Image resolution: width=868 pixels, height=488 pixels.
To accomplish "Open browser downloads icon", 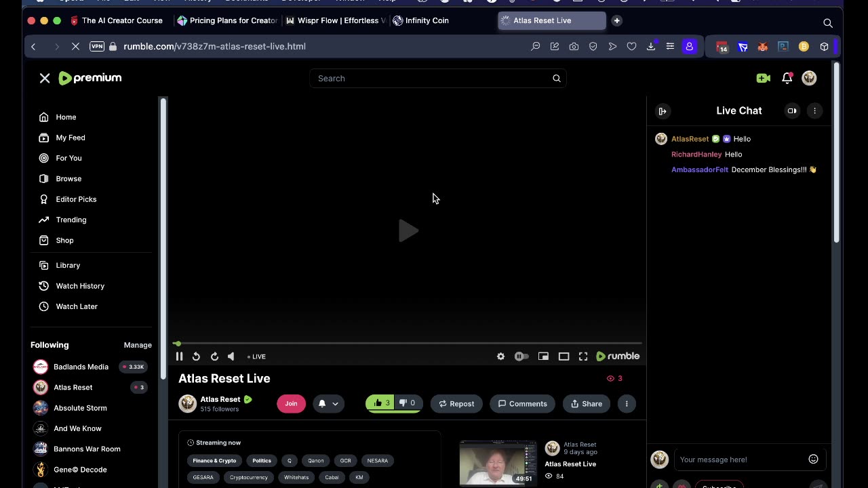I will coord(651,46).
